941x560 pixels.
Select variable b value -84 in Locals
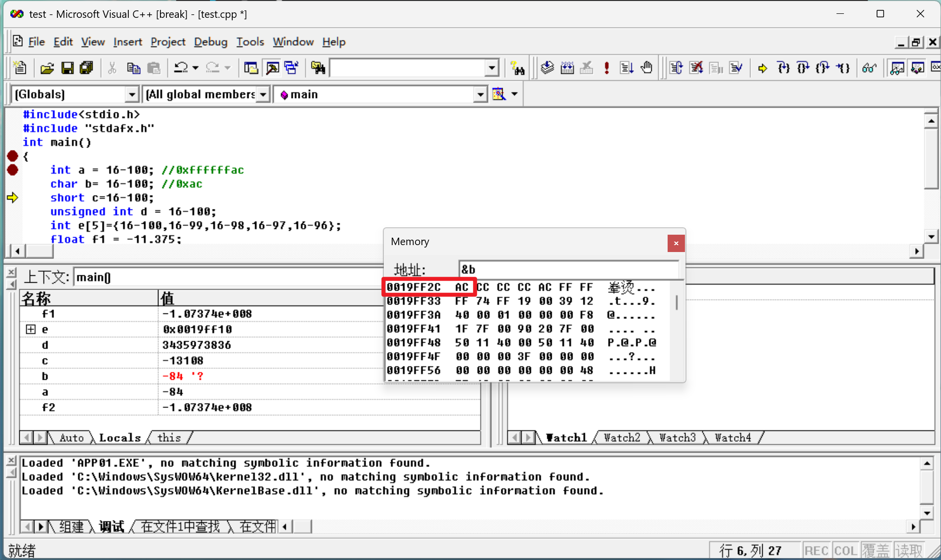tap(182, 376)
